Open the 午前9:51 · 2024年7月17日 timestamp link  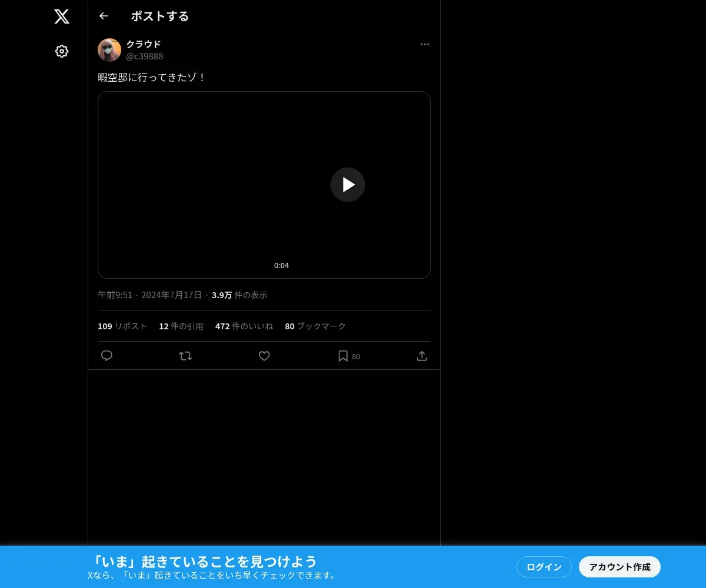[x=149, y=295]
